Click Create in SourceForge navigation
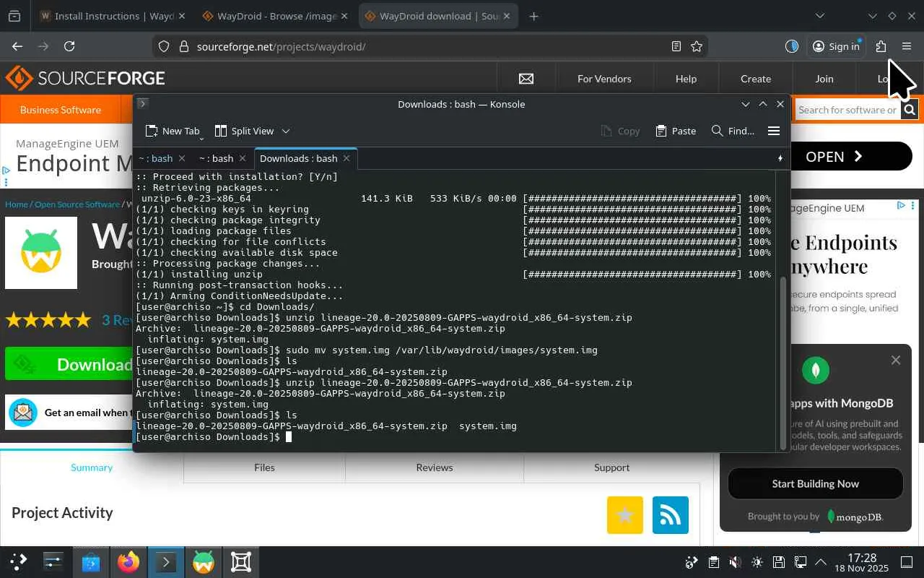The height and width of the screenshot is (578, 924). [756, 79]
